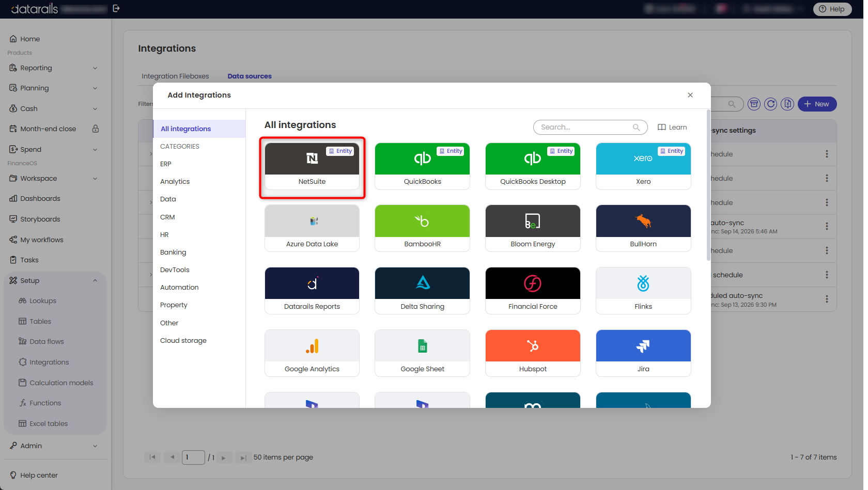Select the BullHorn integration
868x490 pixels.
643,228
